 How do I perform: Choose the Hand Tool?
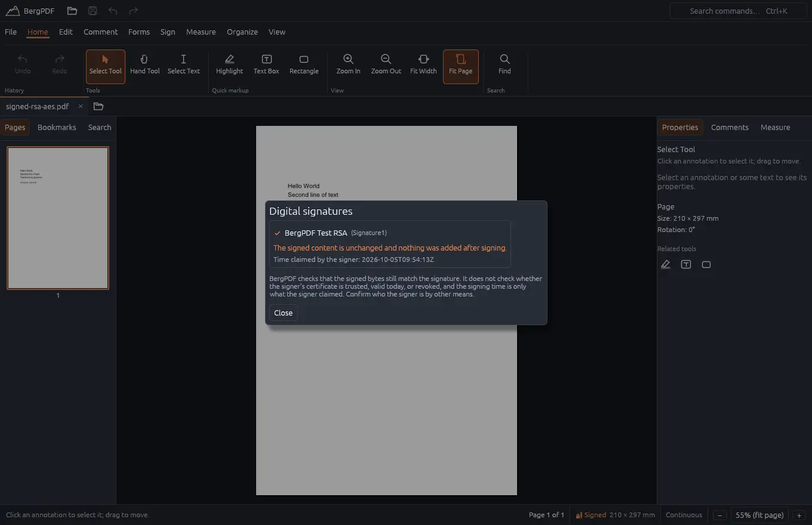(x=145, y=66)
